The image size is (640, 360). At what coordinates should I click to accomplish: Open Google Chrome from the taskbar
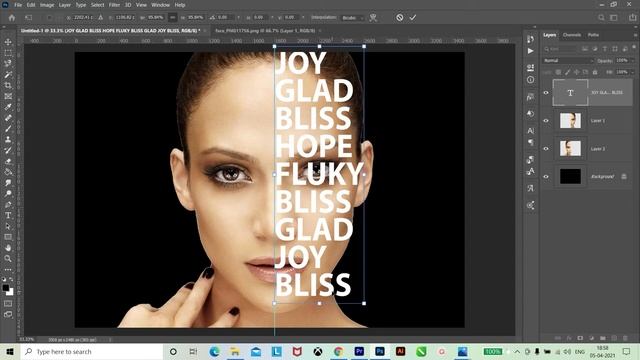point(338,351)
